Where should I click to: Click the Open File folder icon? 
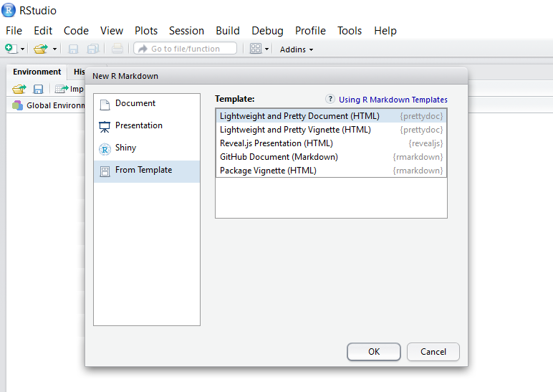click(41, 49)
